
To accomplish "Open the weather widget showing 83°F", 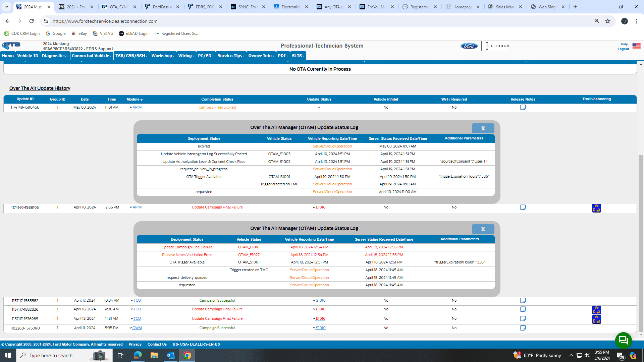I will pos(537,355).
